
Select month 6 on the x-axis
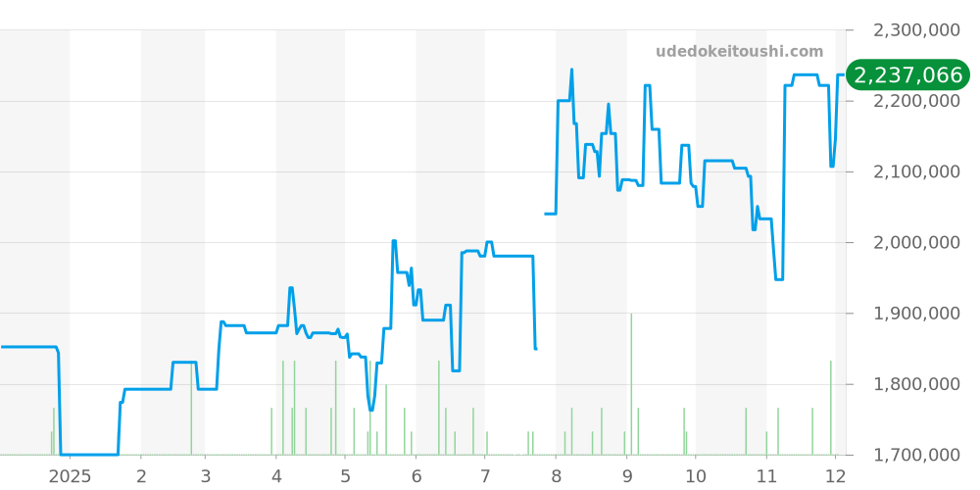coord(416,476)
